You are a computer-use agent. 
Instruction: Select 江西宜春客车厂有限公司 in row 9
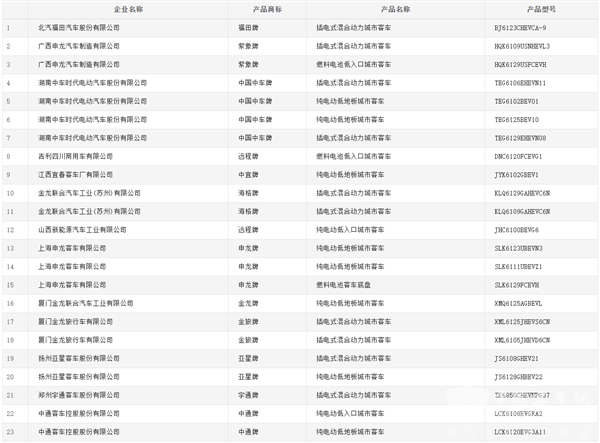click(x=75, y=174)
